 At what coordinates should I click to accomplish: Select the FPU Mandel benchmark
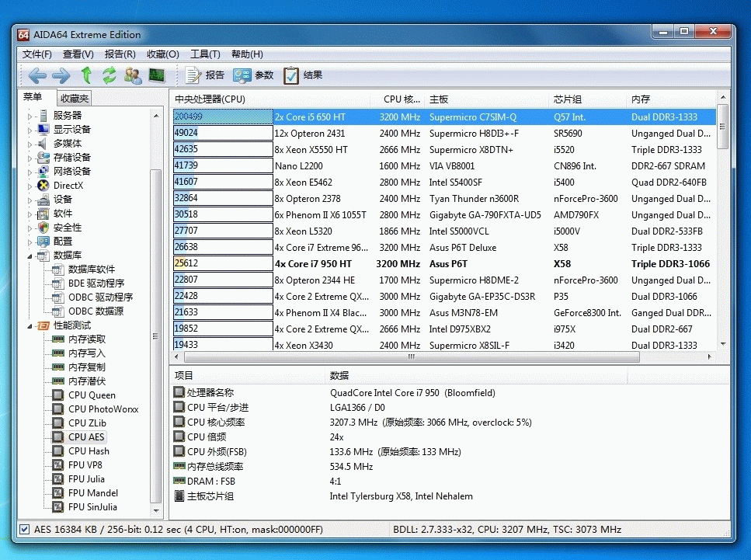92,493
